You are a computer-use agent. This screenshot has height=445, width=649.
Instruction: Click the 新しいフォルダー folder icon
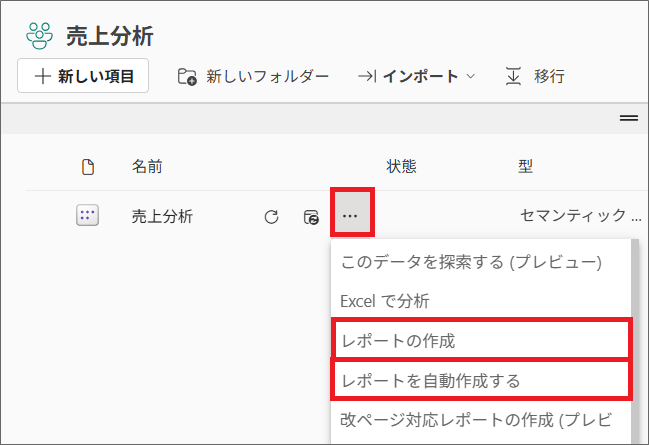187,76
